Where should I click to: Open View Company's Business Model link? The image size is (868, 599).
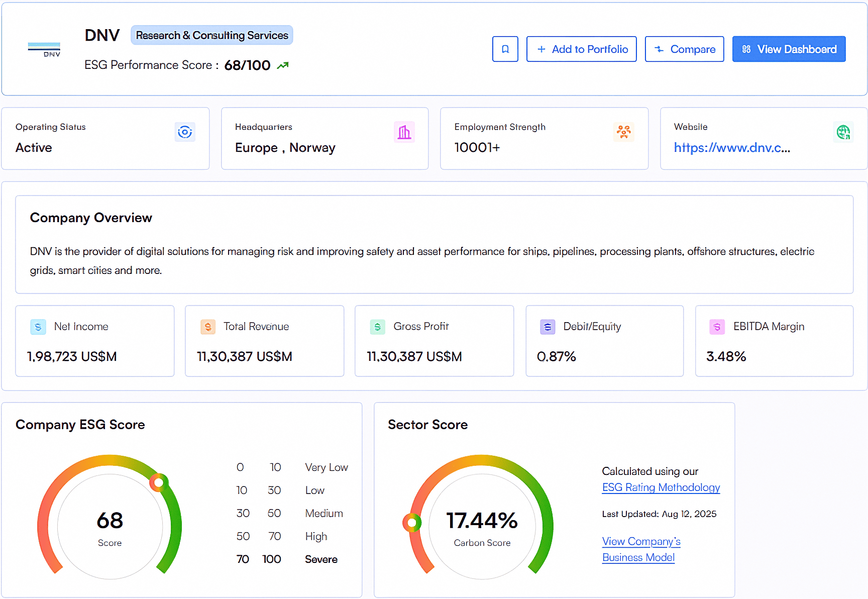641,549
